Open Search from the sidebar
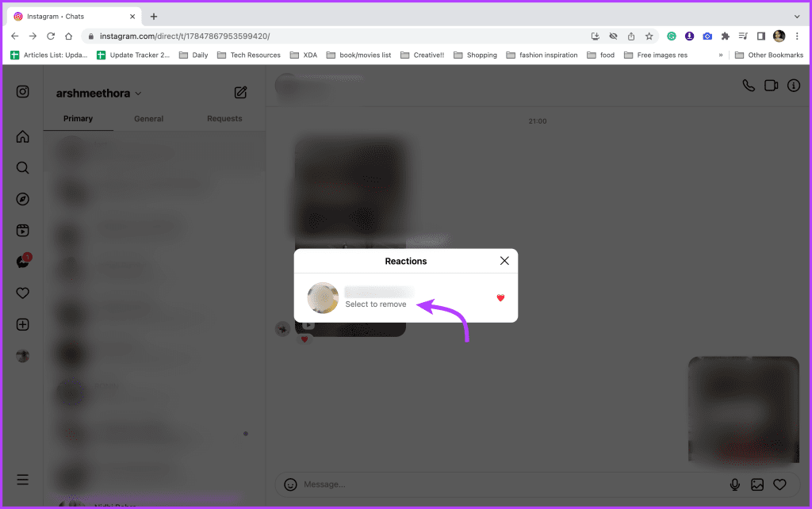The width and height of the screenshot is (812, 509). tap(22, 168)
